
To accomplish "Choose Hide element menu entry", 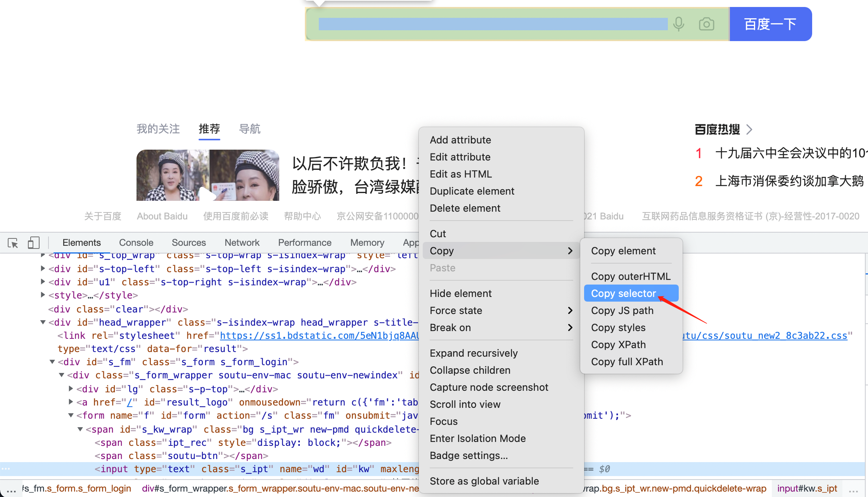I will point(501,293).
